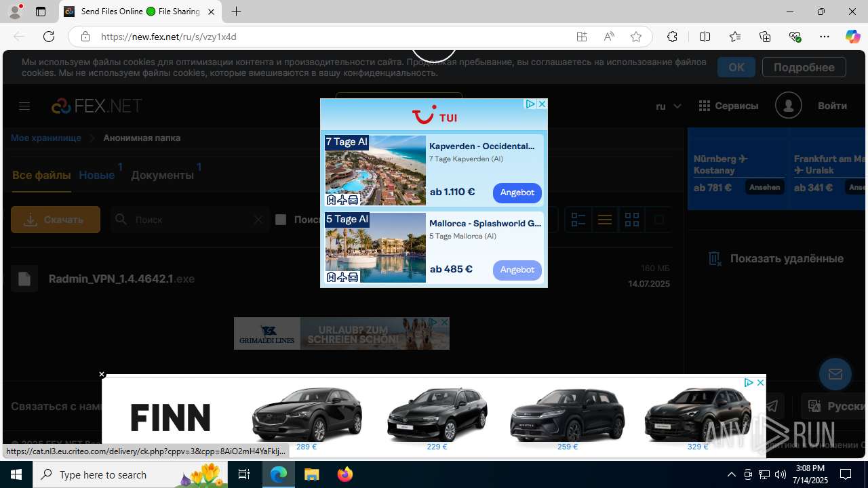The width and height of the screenshot is (868, 488).
Task: Click the Ansehen button for Nürnberg-Kostanay
Action: pyautogui.click(x=764, y=187)
